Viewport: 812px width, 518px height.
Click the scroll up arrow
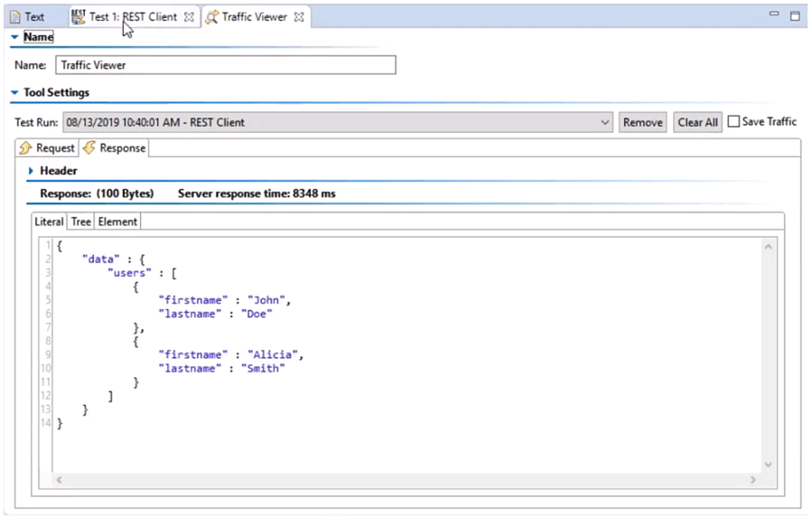(769, 247)
